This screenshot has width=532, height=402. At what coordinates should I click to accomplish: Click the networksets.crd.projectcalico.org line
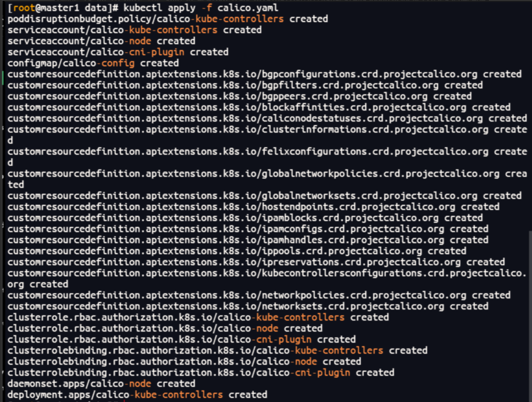(248, 307)
